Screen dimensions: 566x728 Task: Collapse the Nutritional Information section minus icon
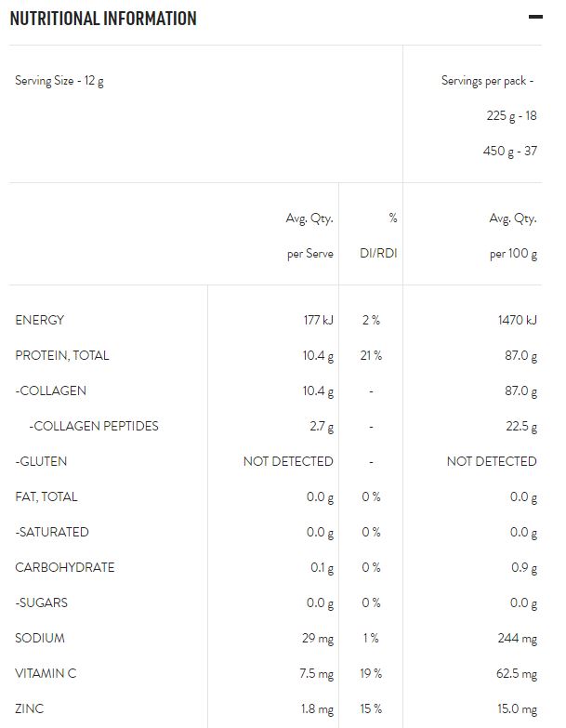tap(534, 18)
